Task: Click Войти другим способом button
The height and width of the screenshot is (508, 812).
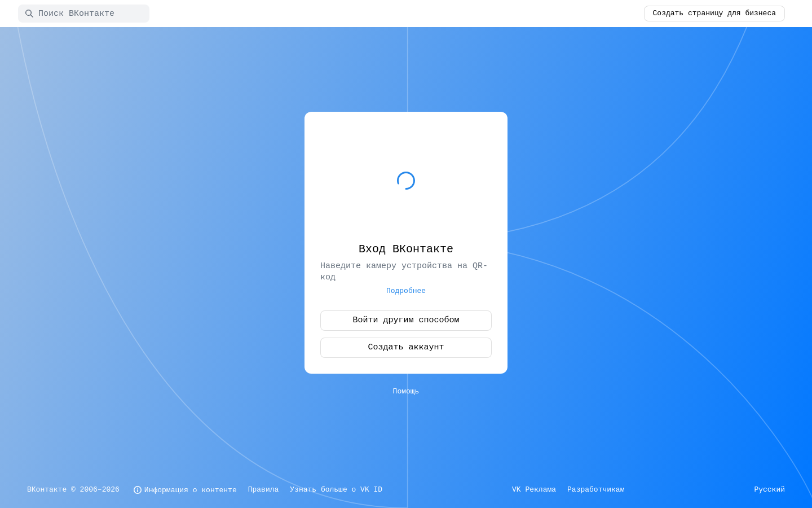Action: pyautogui.click(x=406, y=321)
